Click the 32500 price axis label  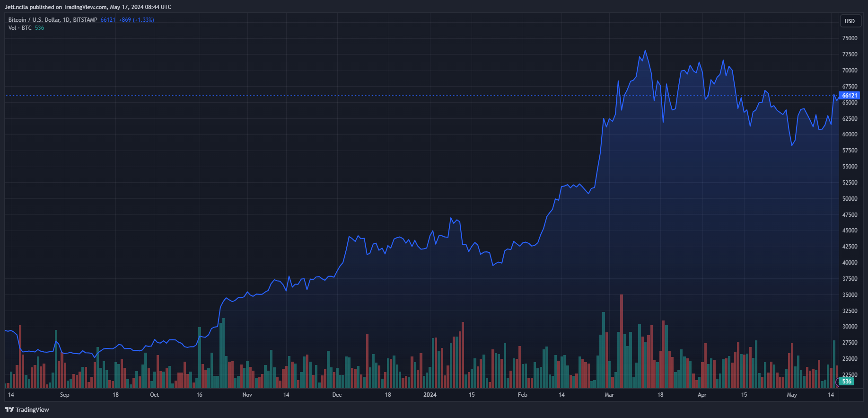pos(850,311)
